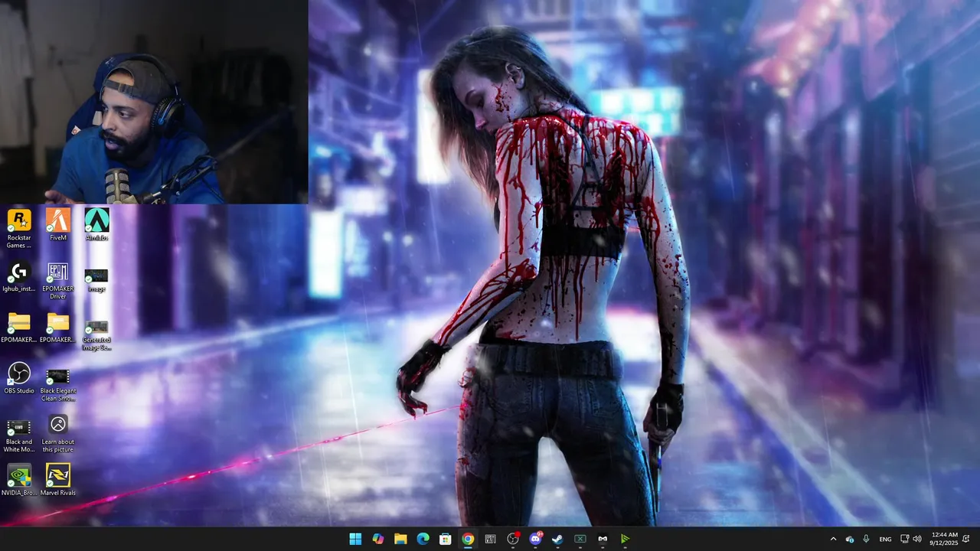The image size is (980, 551).
Task: Open the Aimlabs desktop icon
Action: click(96, 225)
